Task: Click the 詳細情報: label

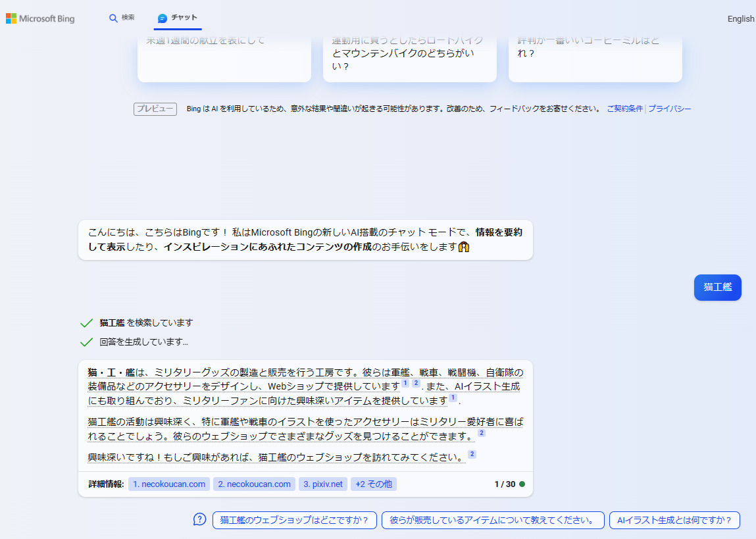Action: 106,484
